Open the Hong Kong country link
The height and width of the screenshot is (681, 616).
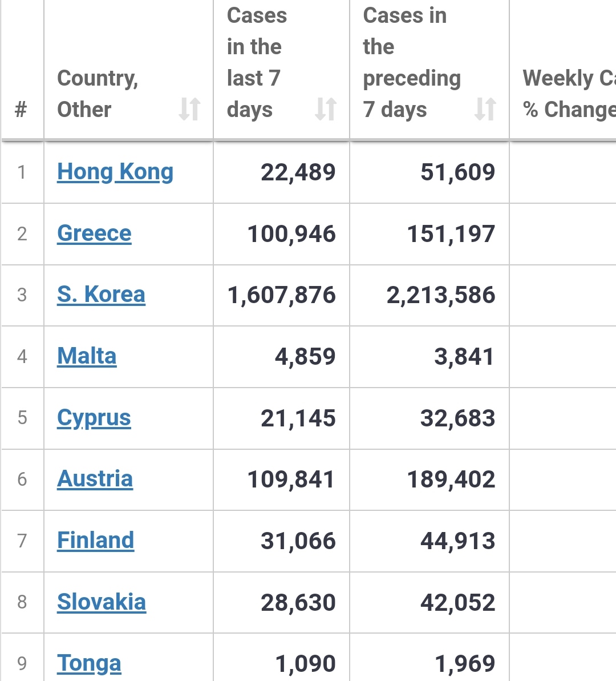(115, 172)
